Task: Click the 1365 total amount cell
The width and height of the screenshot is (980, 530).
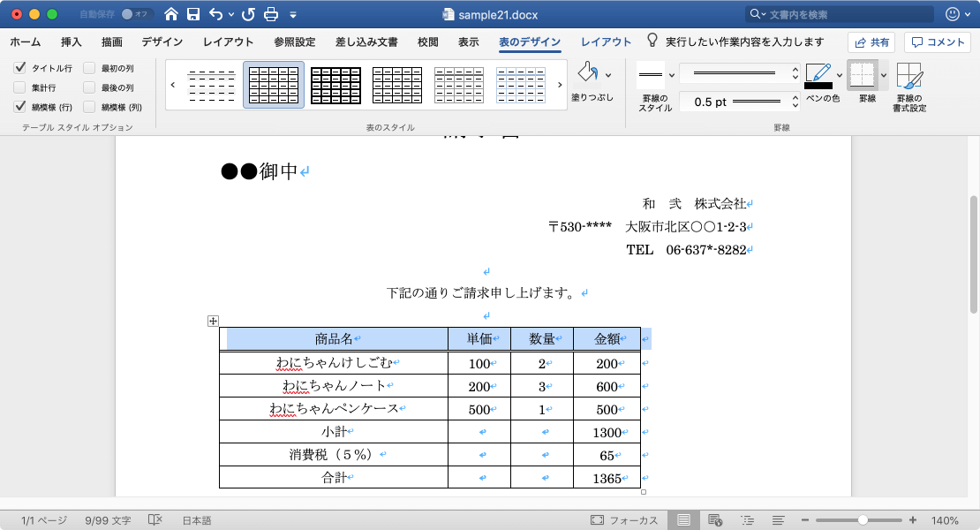Action: point(607,478)
